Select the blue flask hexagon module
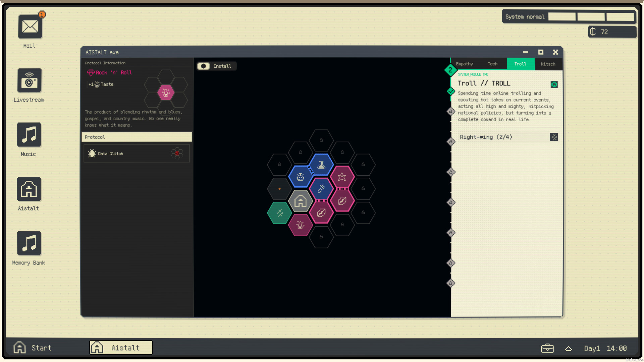Image resolution: width=644 pixels, height=362 pixels. (x=321, y=165)
